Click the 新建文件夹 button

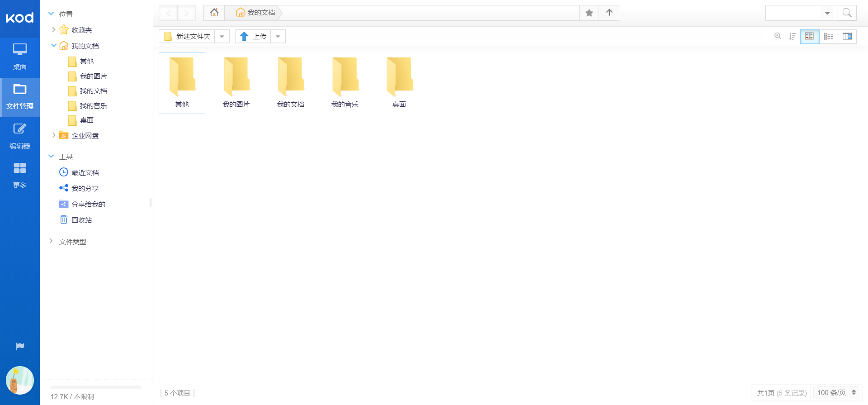[x=187, y=37]
